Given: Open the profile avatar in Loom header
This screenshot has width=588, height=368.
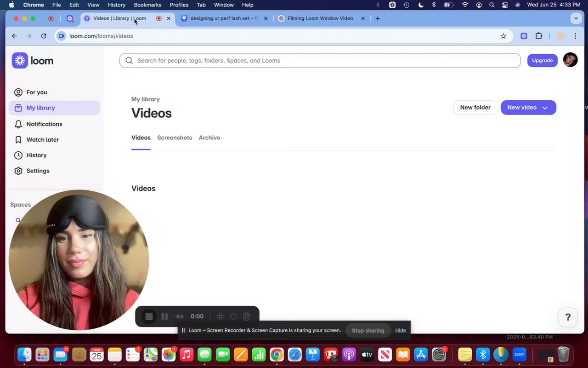Looking at the screenshot, I should [x=570, y=60].
